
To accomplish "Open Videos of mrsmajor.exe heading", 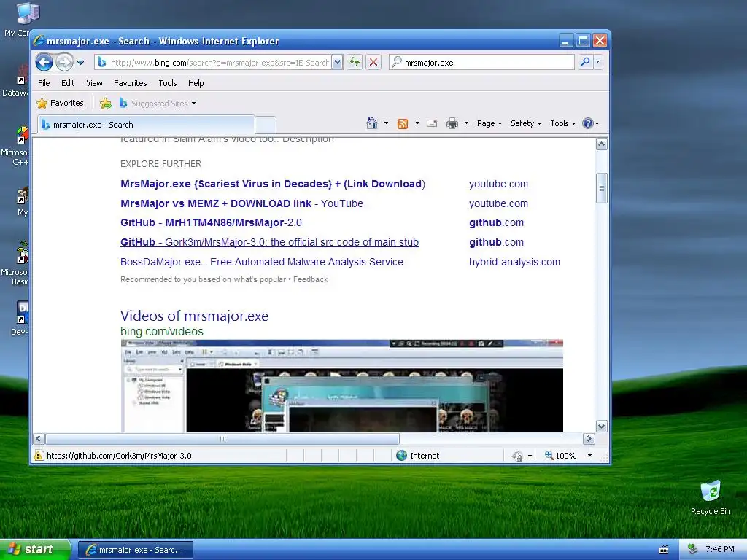I will coord(194,316).
